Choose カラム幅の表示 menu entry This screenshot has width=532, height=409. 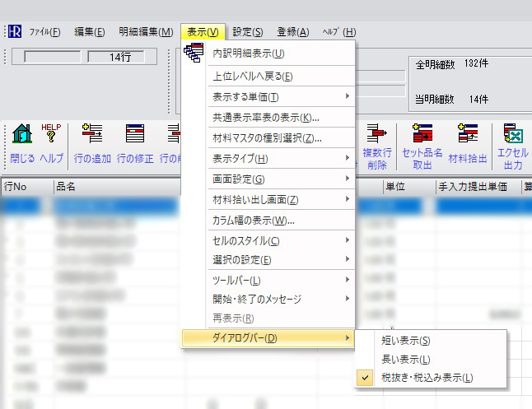pos(253,221)
